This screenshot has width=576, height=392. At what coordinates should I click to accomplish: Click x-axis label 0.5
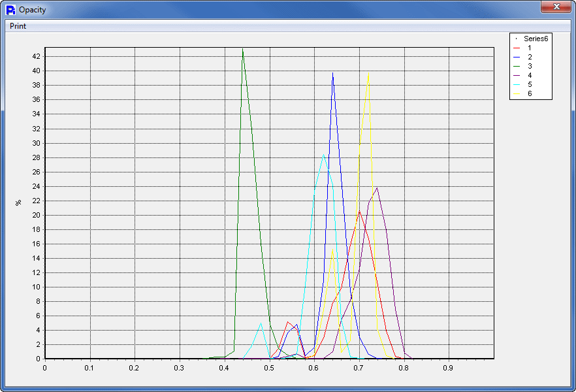269,368
